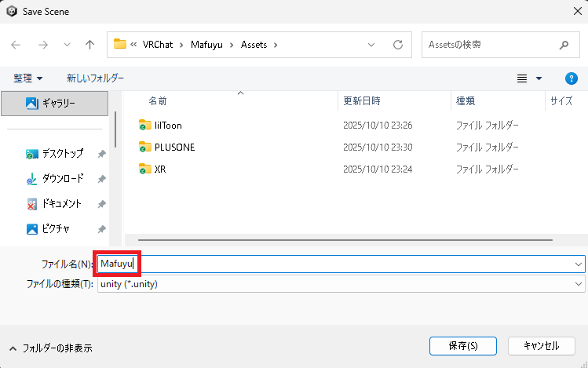This screenshot has height=368, width=588.
Task: Expand chevron after Mafuyu breadcrumb
Action: (232, 45)
